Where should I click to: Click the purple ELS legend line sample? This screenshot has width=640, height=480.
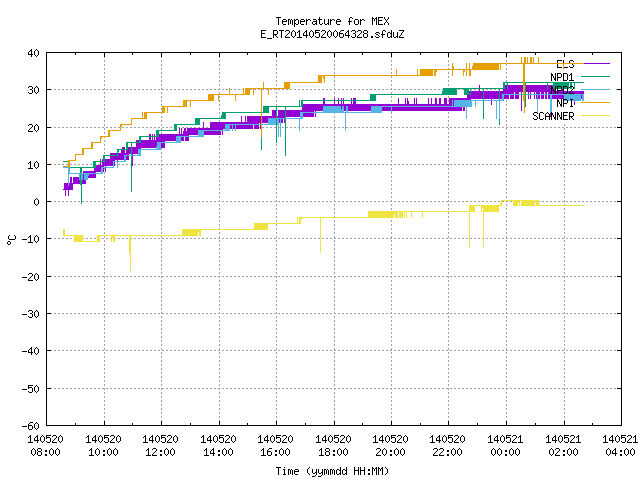596,64
